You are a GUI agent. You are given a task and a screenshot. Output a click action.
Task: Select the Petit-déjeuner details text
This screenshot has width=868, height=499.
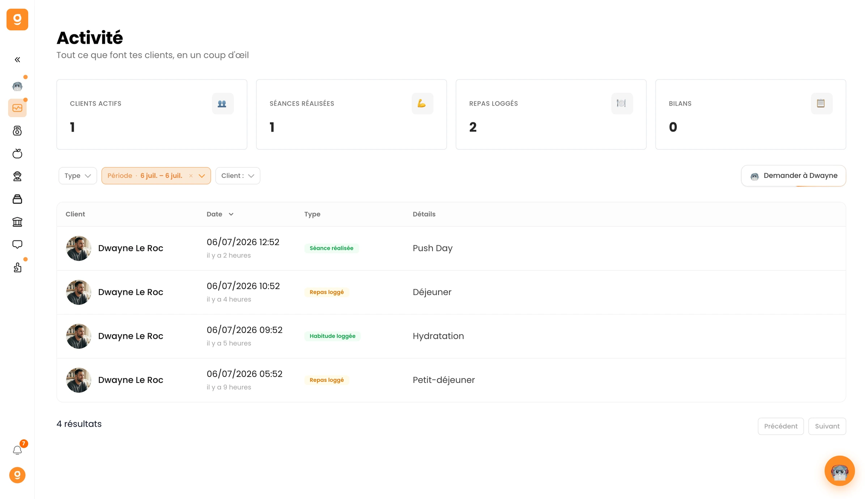(x=444, y=380)
